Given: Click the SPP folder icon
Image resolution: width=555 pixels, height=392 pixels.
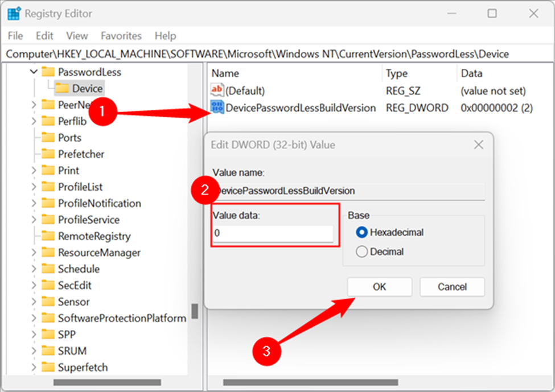Looking at the screenshot, I should [48, 335].
